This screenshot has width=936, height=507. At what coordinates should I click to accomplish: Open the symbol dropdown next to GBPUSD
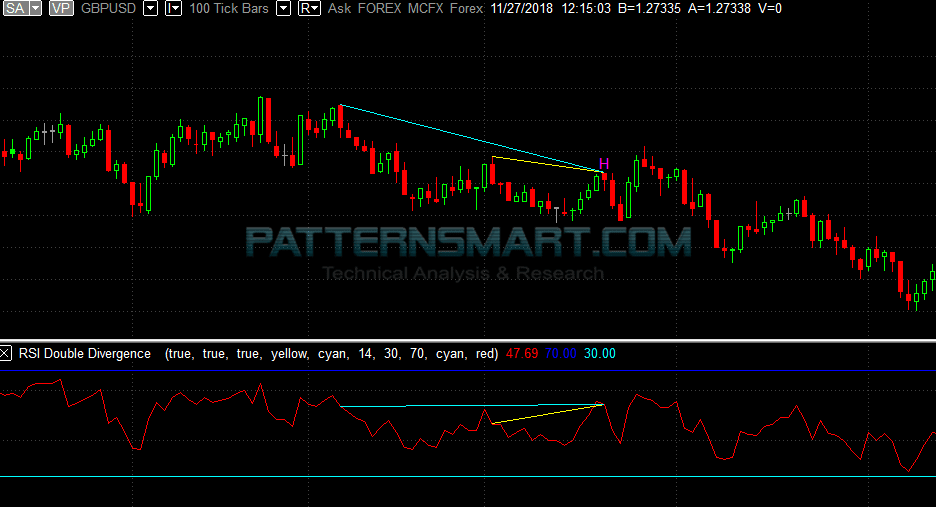pyautogui.click(x=150, y=8)
